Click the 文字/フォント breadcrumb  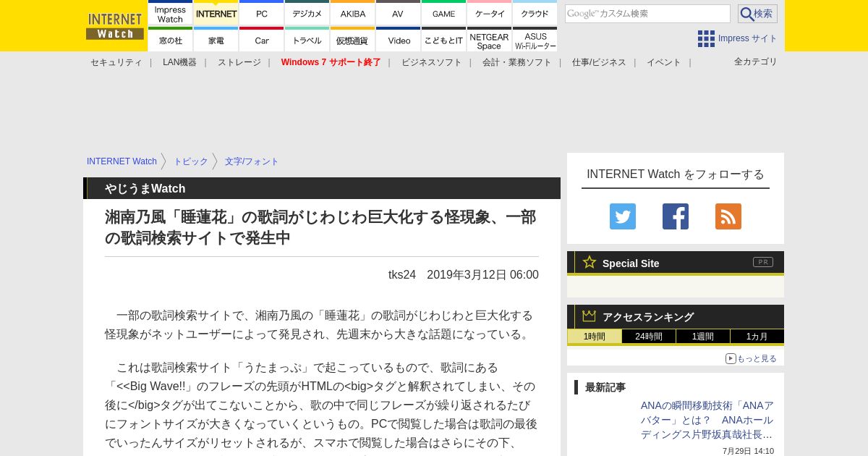click(x=252, y=161)
